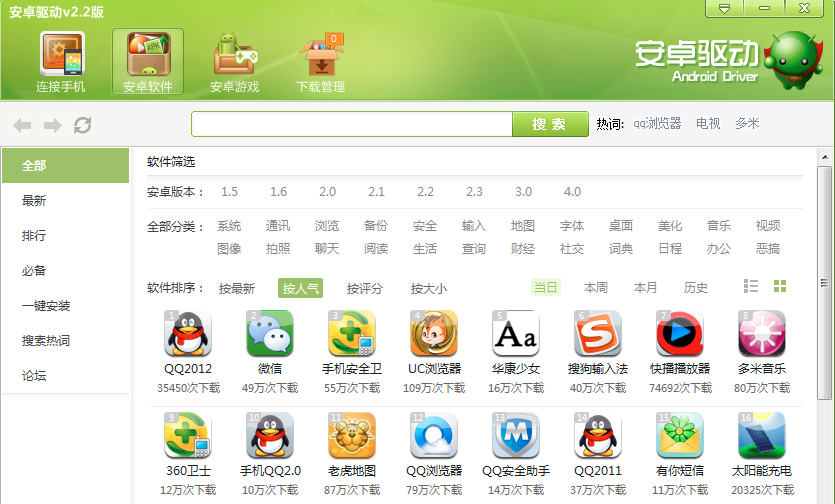Viewport: 835px width, 504px height.
Task: Open 下载管理 (download manager)
Action: pos(321,62)
